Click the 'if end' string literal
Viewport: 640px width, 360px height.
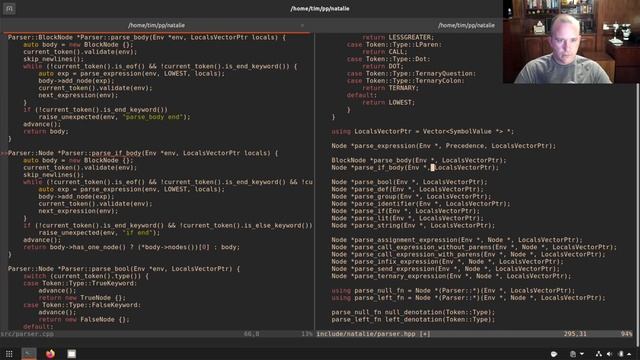139,233
